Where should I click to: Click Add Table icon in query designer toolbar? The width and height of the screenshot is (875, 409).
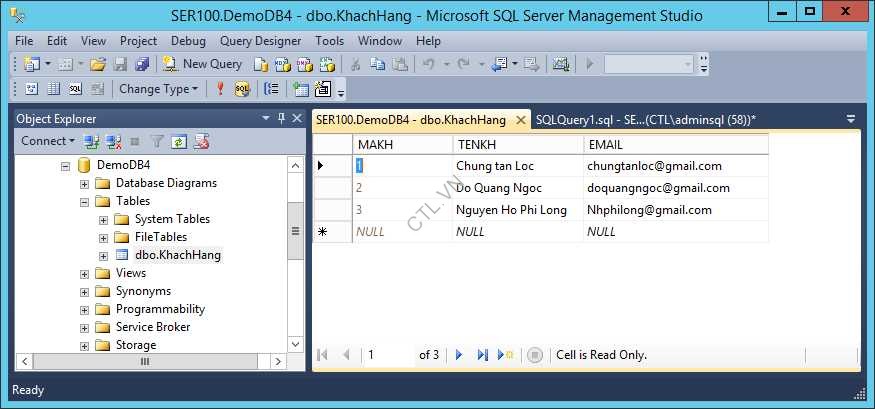pyautogui.click(x=301, y=89)
